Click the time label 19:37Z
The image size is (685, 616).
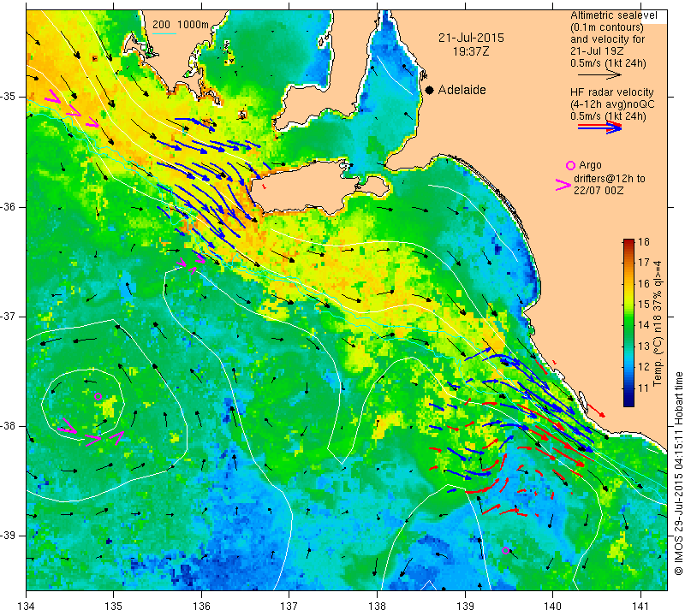tap(471, 51)
